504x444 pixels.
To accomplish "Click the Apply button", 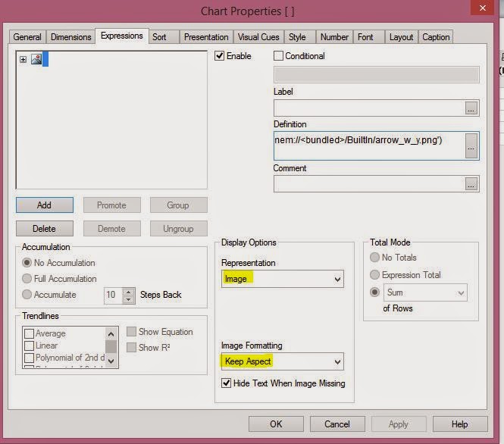I will (399, 424).
